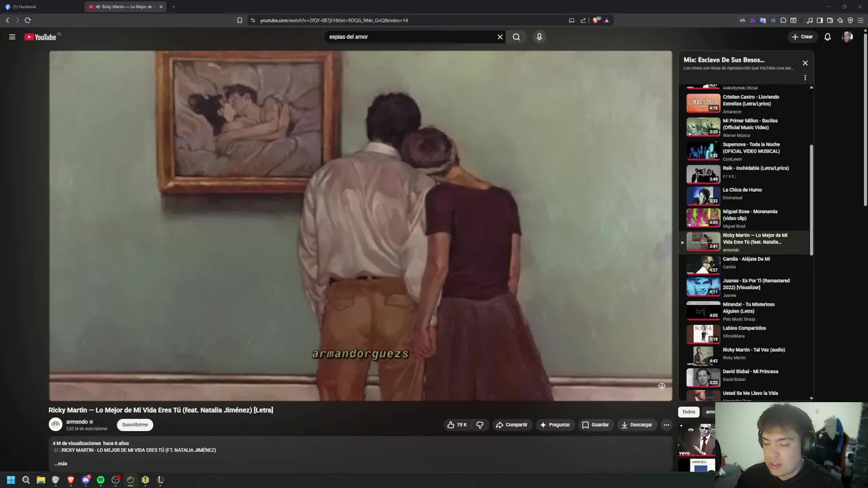Play Miguel Bose - Morenamia
The width and height of the screenshot is (868, 488).
click(744, 218)
